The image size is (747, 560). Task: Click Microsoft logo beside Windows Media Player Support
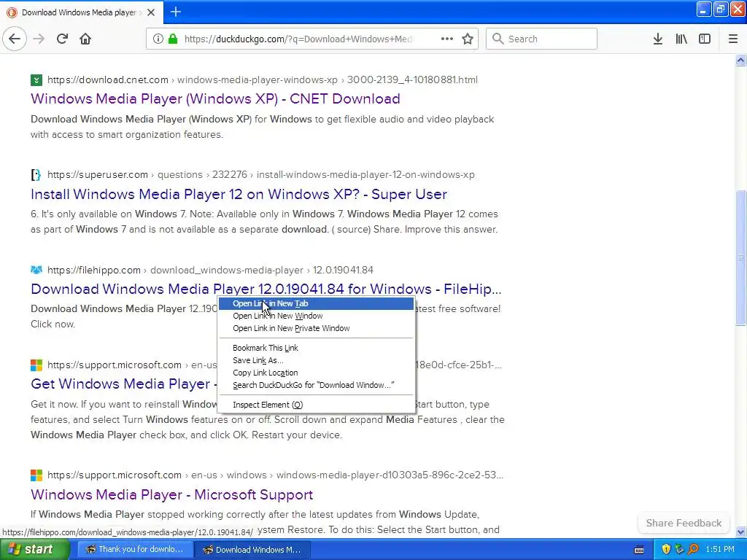pos(36,475)
